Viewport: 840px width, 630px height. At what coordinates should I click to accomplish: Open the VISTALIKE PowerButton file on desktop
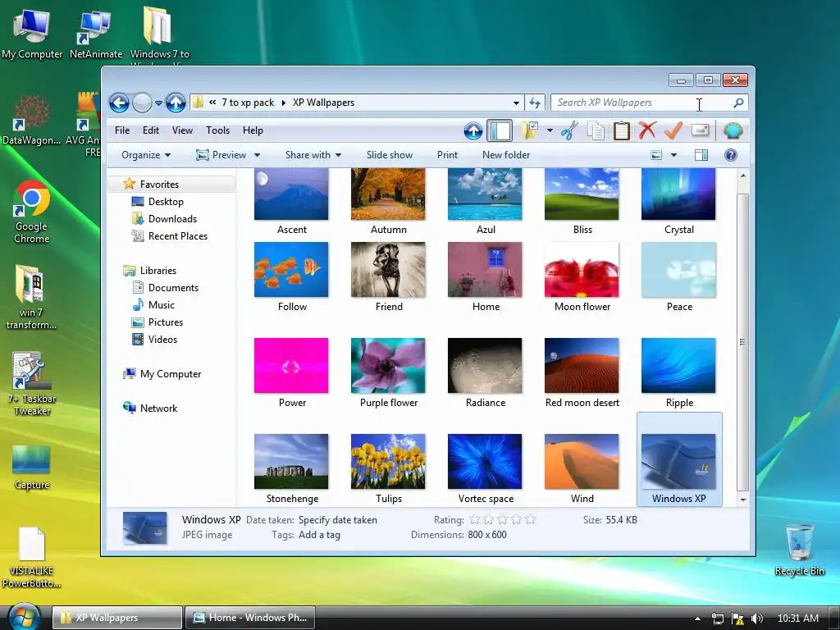pos(32,557)
